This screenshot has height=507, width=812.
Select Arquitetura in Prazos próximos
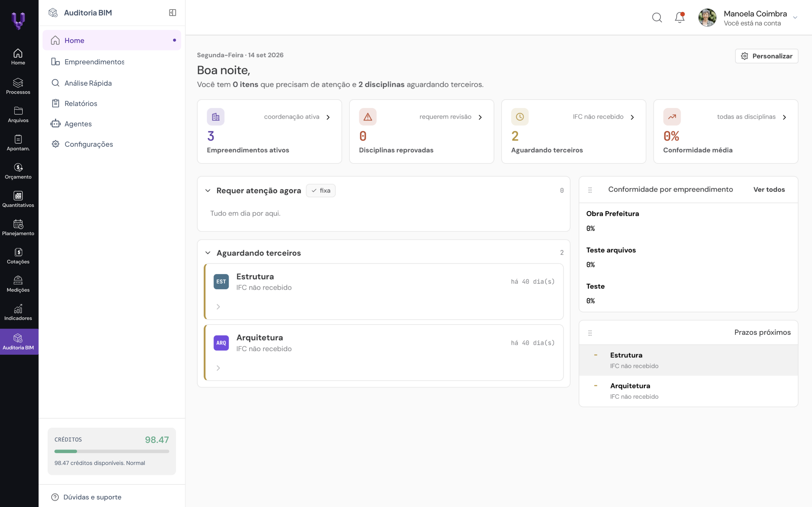coord(688,391)
